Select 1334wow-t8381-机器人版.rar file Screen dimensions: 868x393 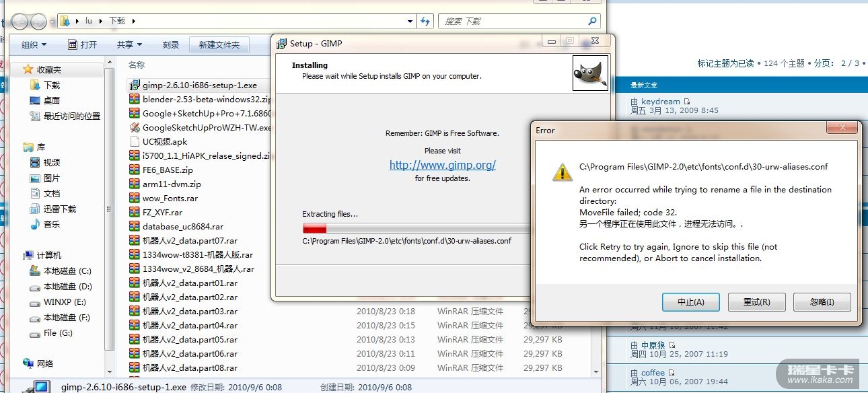coord(198,255)
